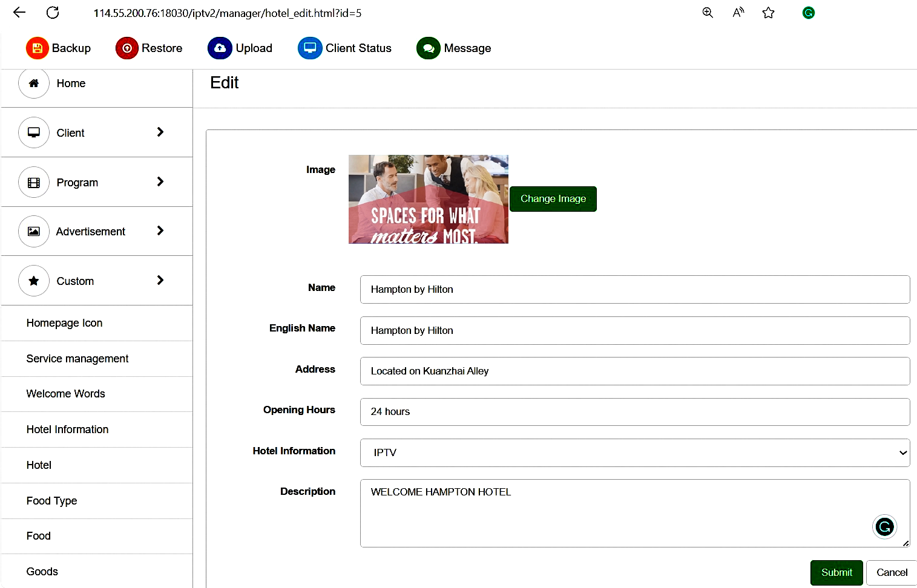Click the Advertisement picture icon in sidebar
The width and height of the screenshot is (917, 588).
(34, 231)
